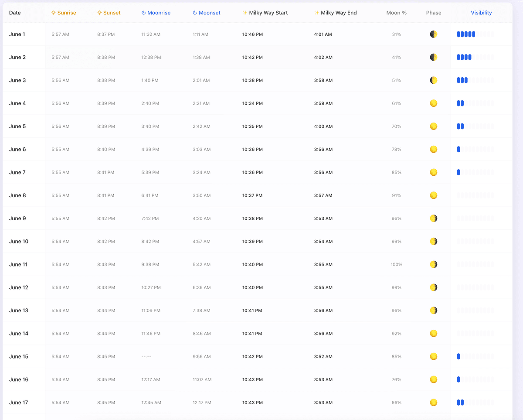Click the sun icon beside Sunset header
Screen dimensions: 523x420
click(99, 13)
